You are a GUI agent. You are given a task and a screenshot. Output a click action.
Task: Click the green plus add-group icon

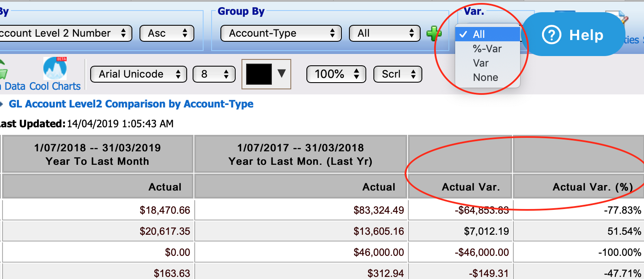pos(434,34)
